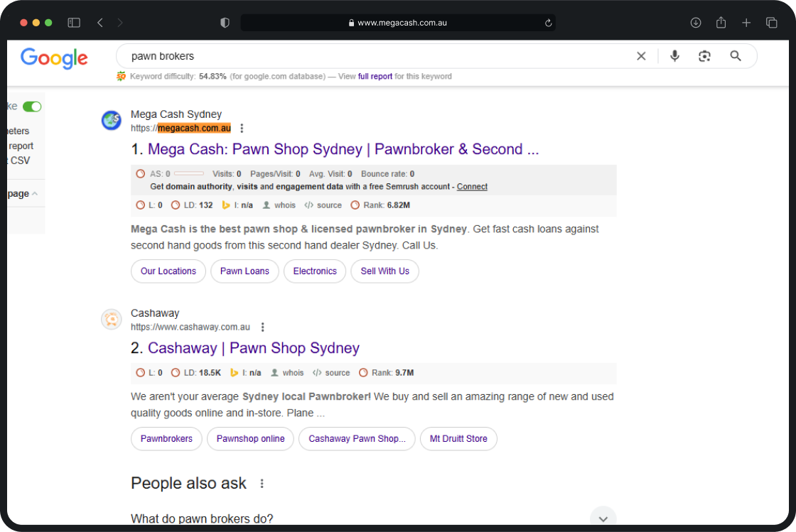Open the Cashaway Pawn Shop sitelink
The image size is (796, 532).
(357, 439)
